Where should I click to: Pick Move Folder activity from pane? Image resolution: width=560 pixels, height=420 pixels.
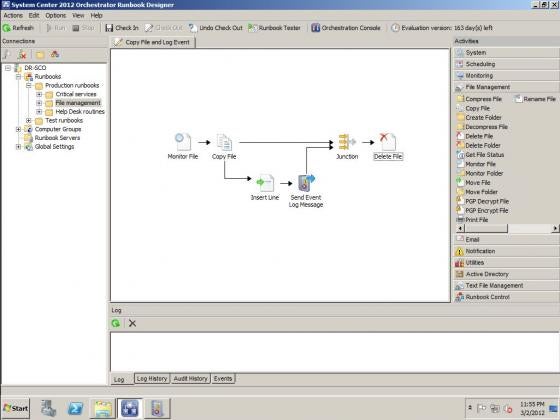pyautogui.click(x=477, y=192)
